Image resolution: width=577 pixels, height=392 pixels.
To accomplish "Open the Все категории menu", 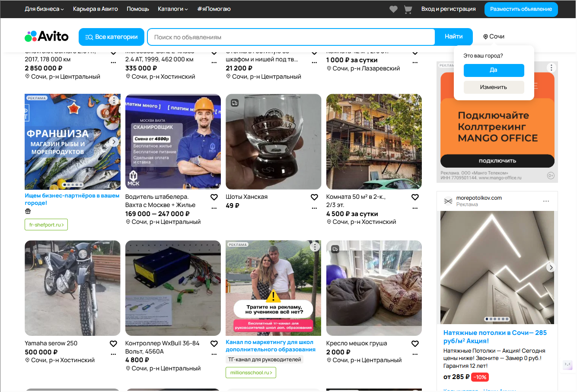I will point(111,37).
